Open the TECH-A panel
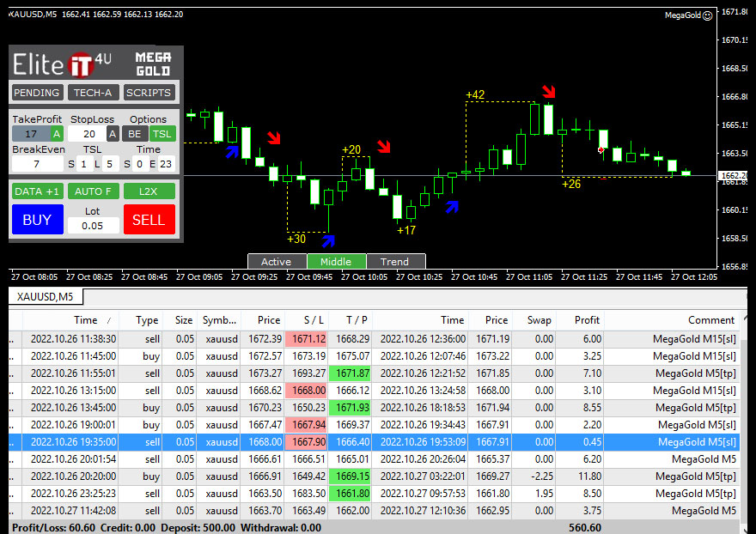 tap(93, 93)
